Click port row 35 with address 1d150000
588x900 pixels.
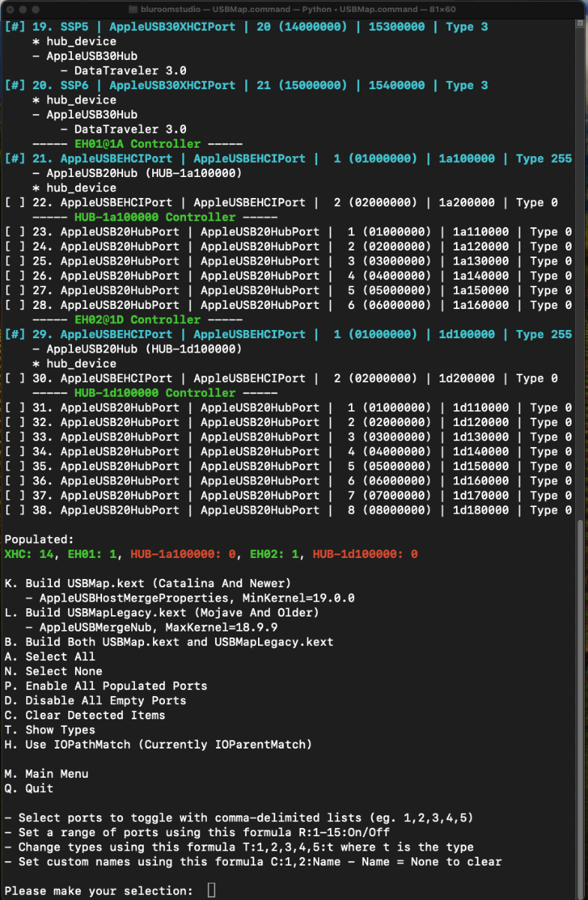pos(288,466)
